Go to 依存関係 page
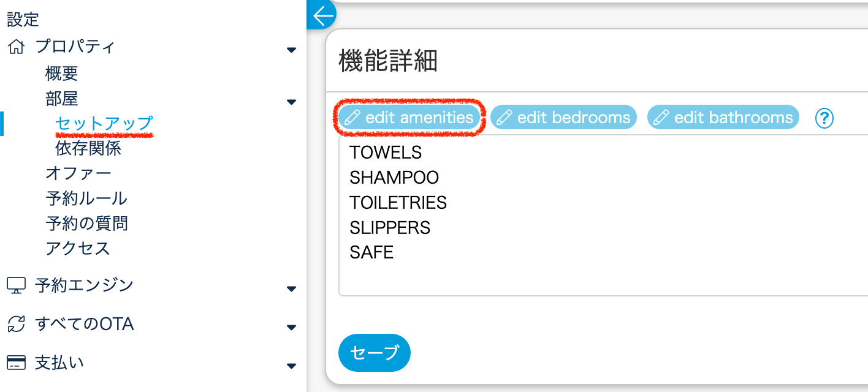 tap(88, 148)
